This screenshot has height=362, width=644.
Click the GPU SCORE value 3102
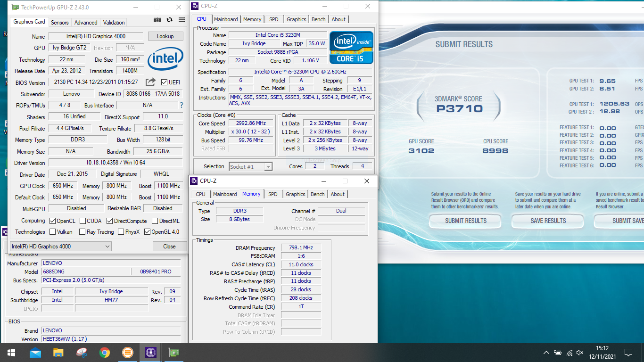pos(421,151)
